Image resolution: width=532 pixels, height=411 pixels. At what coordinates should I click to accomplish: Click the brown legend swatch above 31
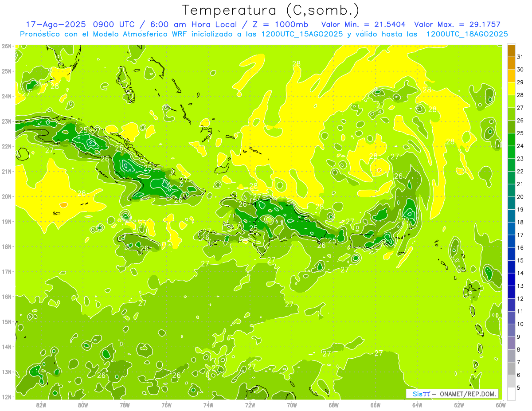tap(511, 51)
